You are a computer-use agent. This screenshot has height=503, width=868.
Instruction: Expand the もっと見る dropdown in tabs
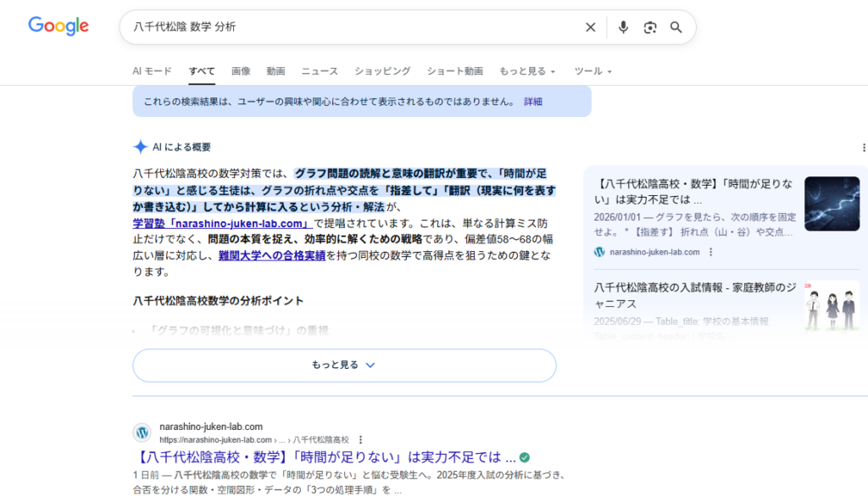527,71
